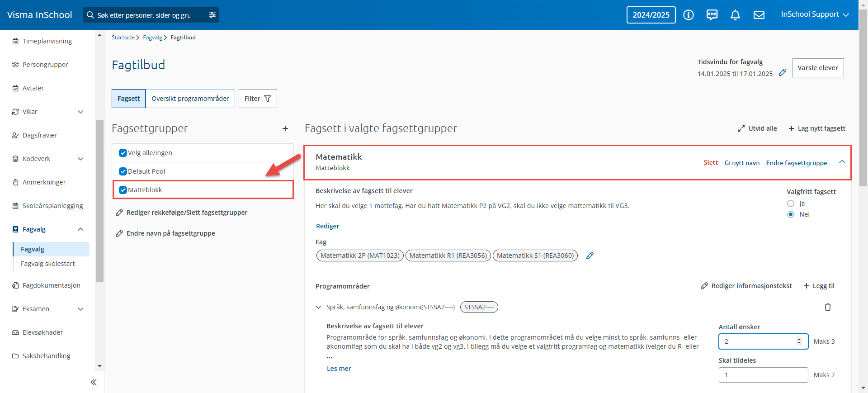Expand the Vikar sidebar menu
The image size is (868, 393).
[80, 112]
